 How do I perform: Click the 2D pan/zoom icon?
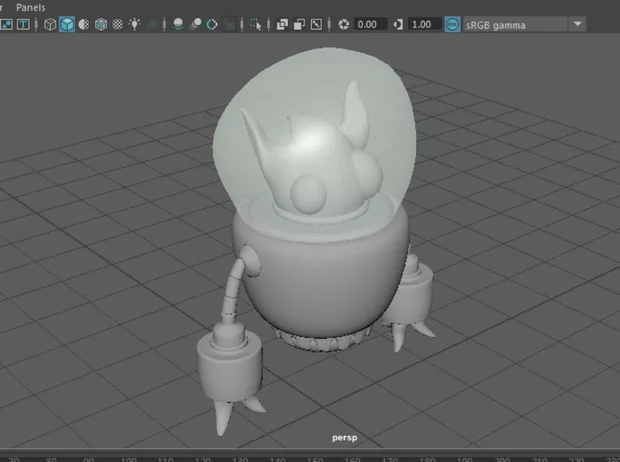pos(316,24)
